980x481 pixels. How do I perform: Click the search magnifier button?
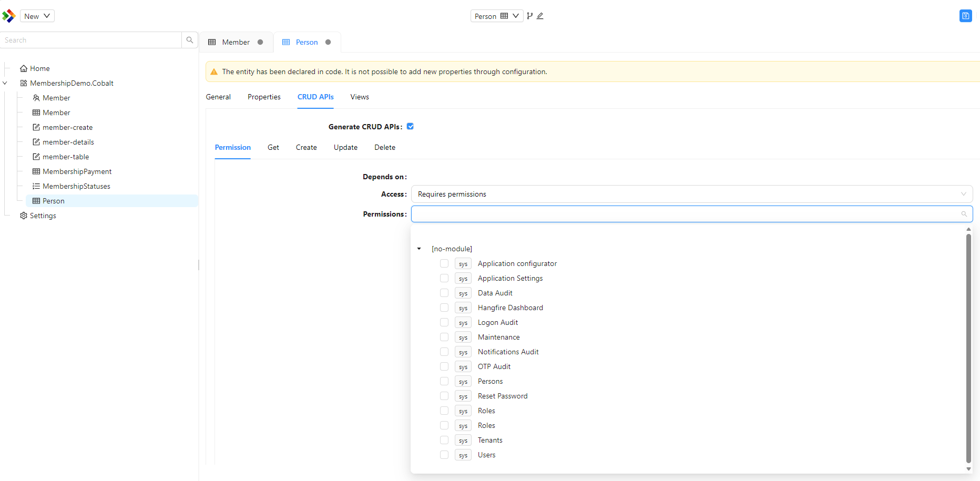[190, 40]
